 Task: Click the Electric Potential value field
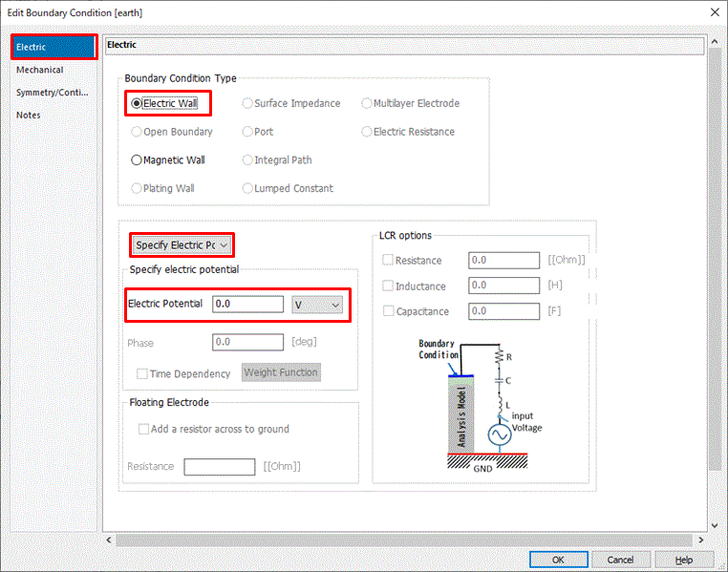click(x=247, y=305)
